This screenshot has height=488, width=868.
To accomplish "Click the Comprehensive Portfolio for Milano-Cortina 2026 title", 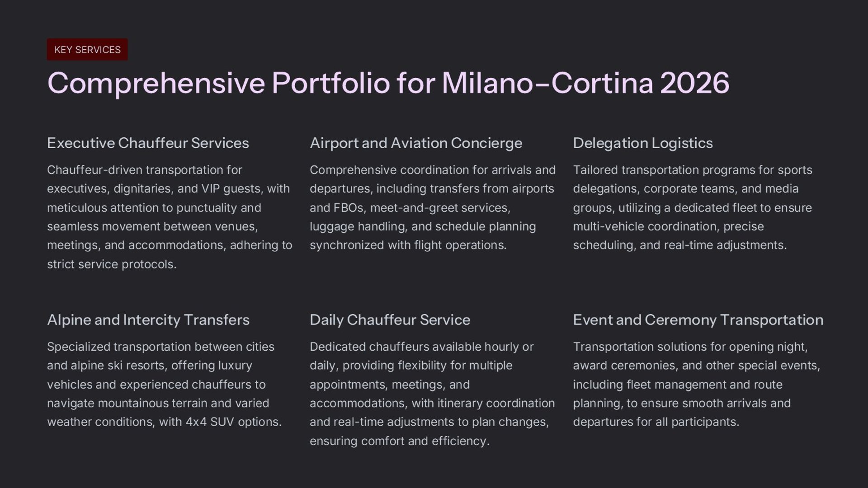I will coord(388,83).
